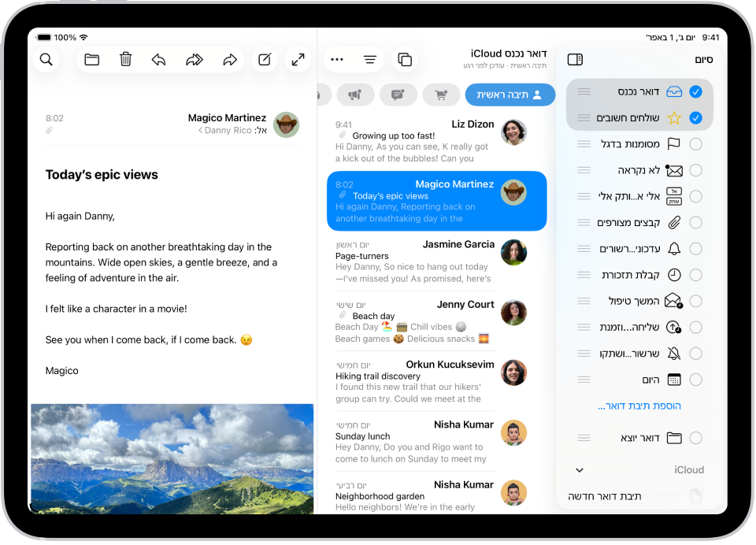This screenshot has width=756, height=545.
Task: Click the inbox tray icon for דואר נכנס
Action: coord(674,91)
